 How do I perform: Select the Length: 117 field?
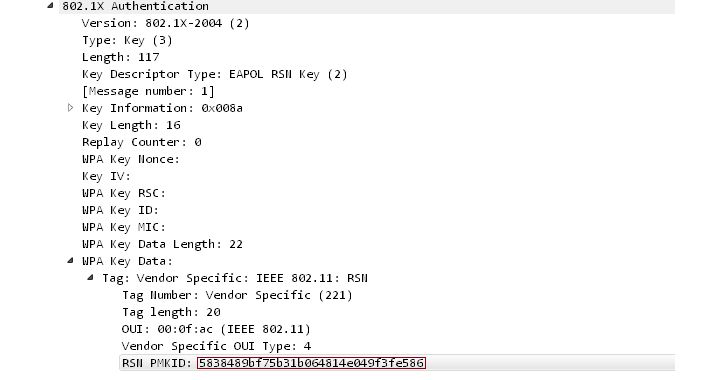121,57
